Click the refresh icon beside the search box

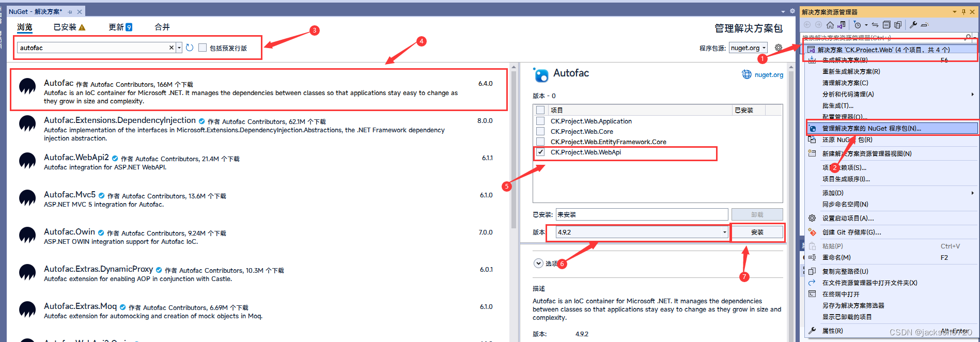tap(190, 48)
